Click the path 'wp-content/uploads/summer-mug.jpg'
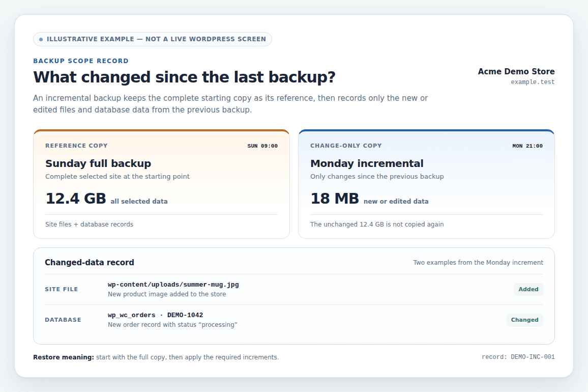The image size is (588, 392). coord(173,285)
